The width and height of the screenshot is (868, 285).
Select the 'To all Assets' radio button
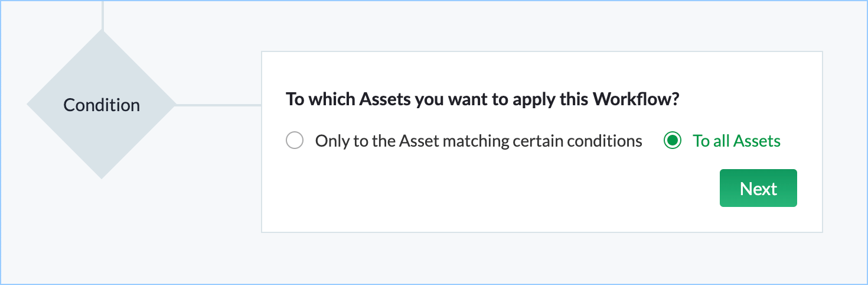pos(673,141)
